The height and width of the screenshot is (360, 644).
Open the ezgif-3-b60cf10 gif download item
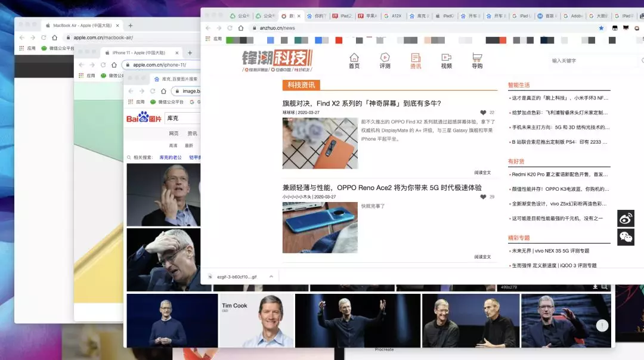pos(237,277)
